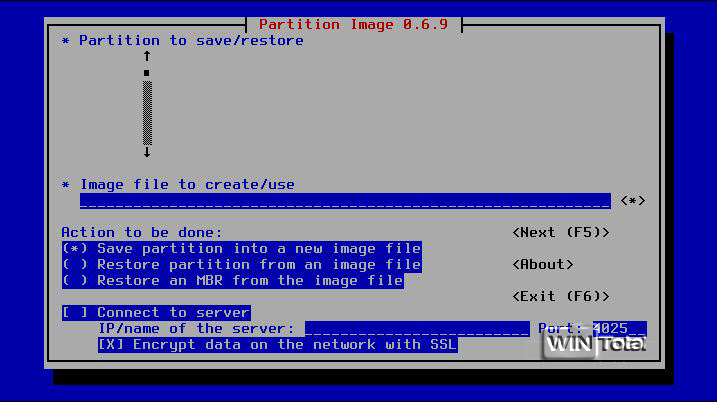This screenshot has height=402, width=717.
Task: Select Restore partition from an image file
Action: click(x=241, y=265)
